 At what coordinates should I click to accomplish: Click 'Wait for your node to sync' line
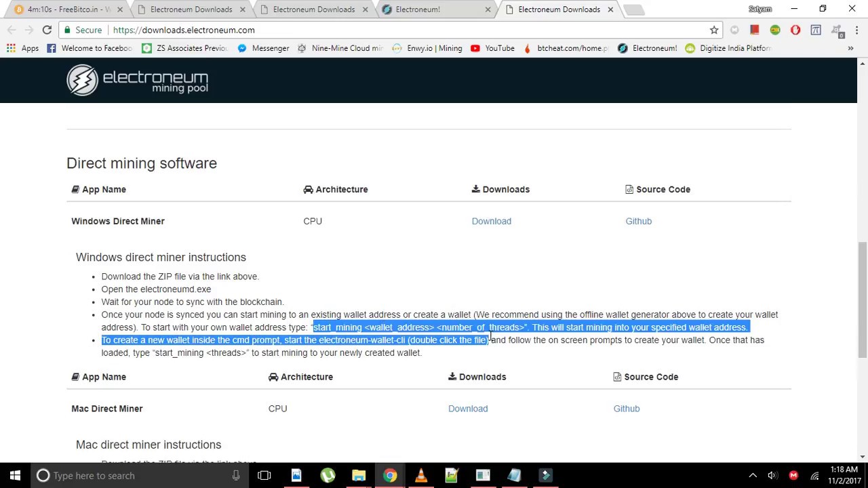pos(193,302)
